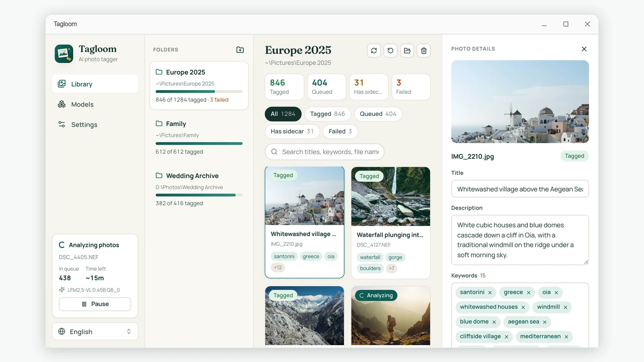Click the +7 more tags chip
The height and width of the screenshot is (362, 644).
click(x=392, y=269)
